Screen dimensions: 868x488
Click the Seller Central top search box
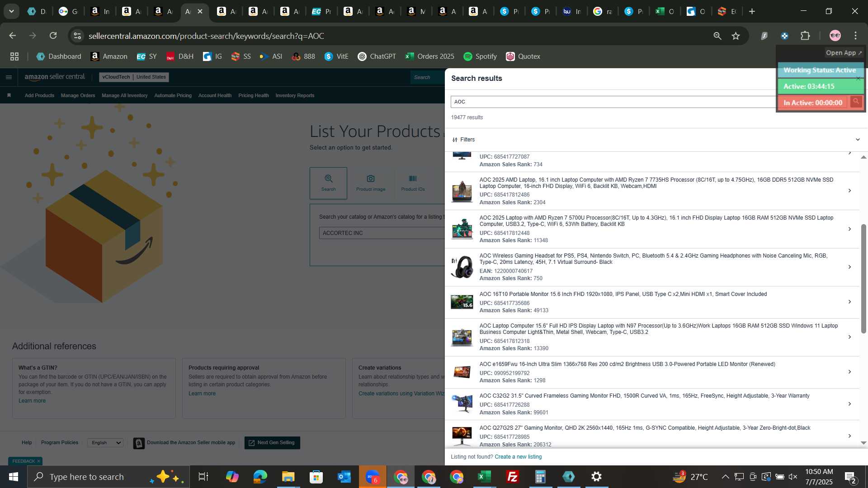pyautogui.click(x=428, y=77)
